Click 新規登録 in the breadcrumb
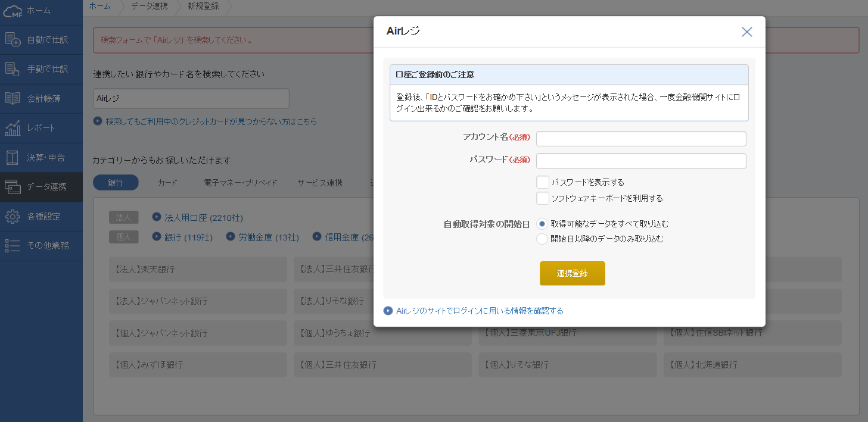Image resolution: width=868 pixels, height=422 pixels. tap(203, 5)
